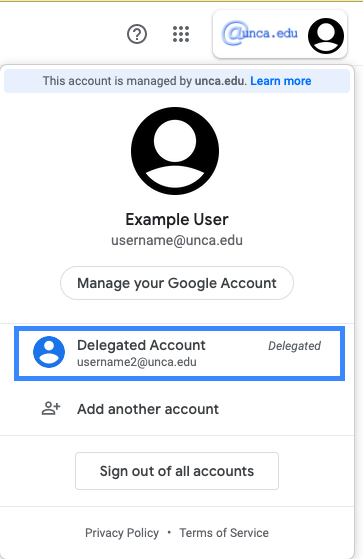The image size is (363, 559).
Task: Open the Google apps grid icon
Action: pyautogui.click(x=181, y=34)
